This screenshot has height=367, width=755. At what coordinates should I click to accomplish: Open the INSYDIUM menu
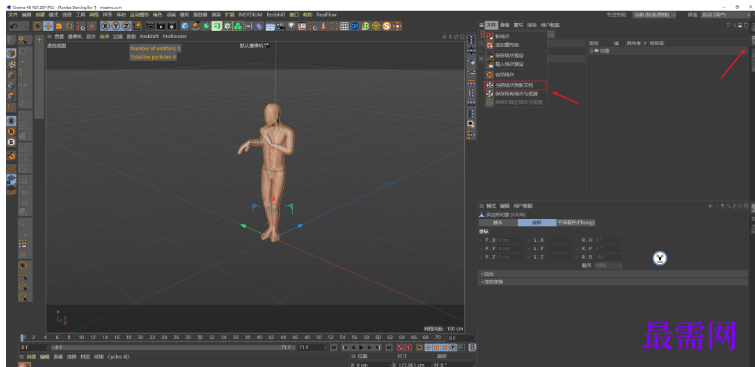(250, 15)
